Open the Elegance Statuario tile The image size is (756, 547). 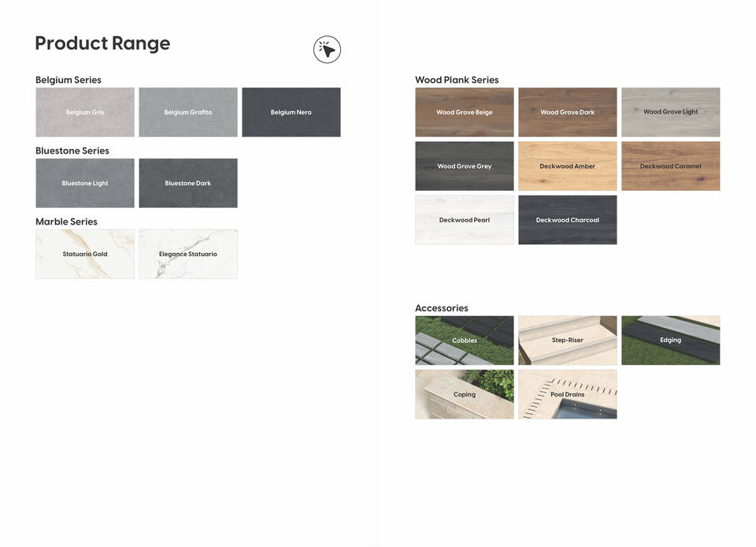tap(188, 254)
